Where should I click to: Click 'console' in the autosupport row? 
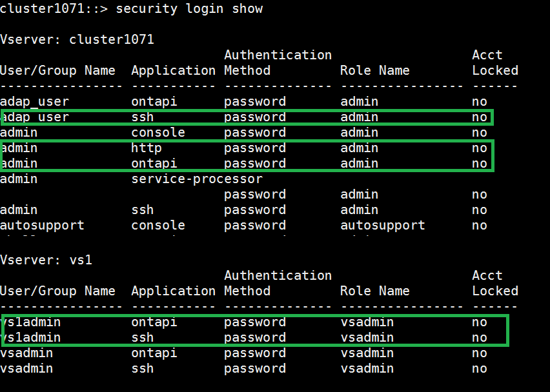158,226
